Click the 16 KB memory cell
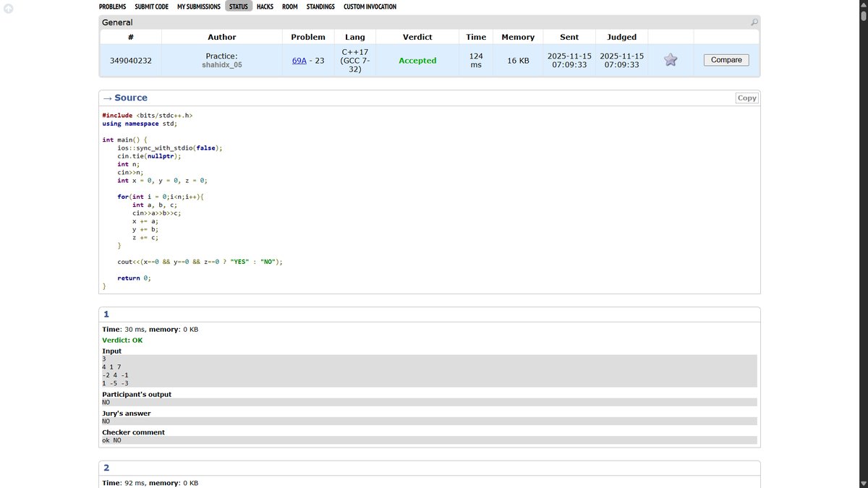Screen dimensions: 868x488 coord(518,61)
